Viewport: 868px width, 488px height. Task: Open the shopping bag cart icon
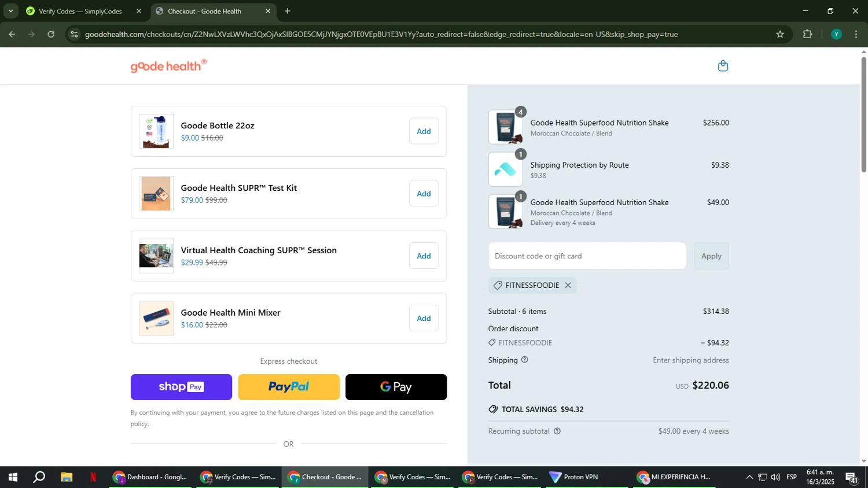pos(723,66)
